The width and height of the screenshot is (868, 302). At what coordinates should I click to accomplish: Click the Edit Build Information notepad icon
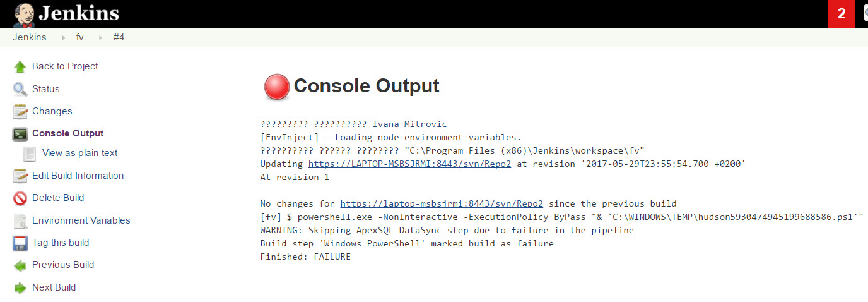tap(20, 176)
